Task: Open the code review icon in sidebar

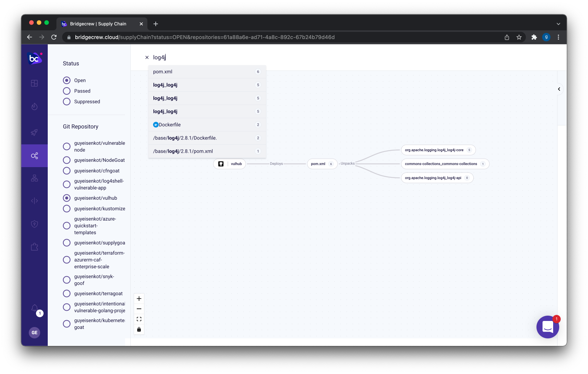Action: click(34, 201)
